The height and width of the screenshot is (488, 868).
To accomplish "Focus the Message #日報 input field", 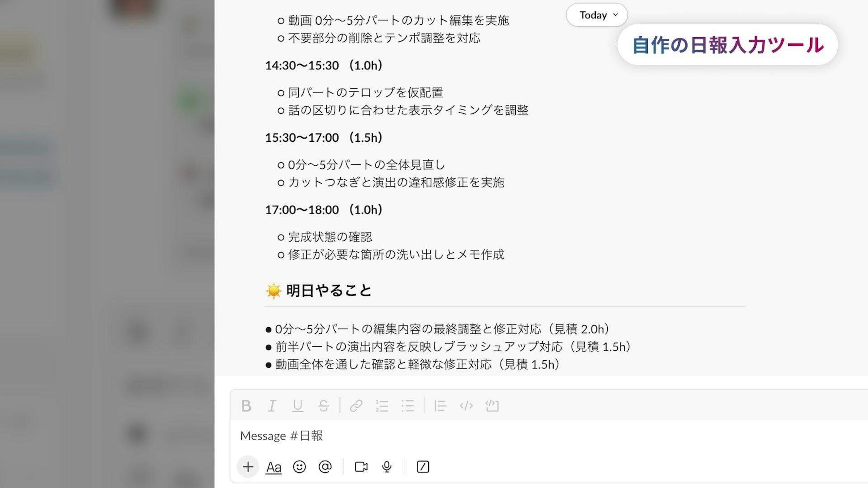I will point(549,436).
